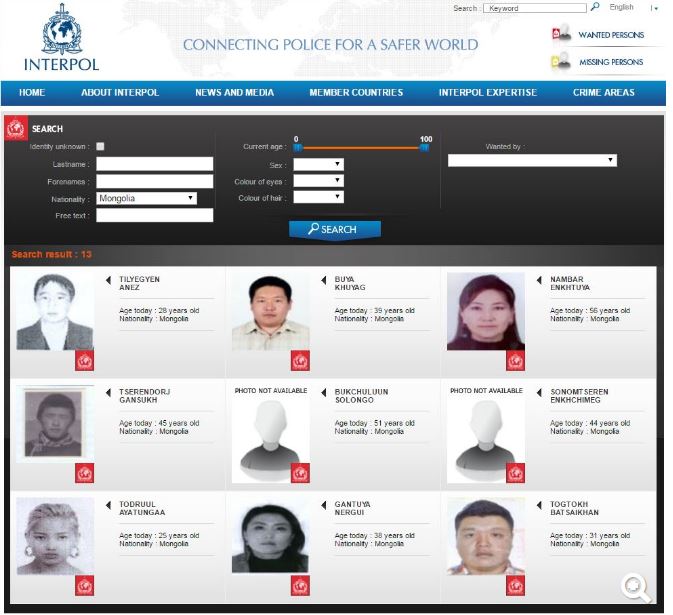The width and height of the screenshot is (673, 615).
Task: Open NAMBAR ENKHTUYA record name
Action: point(570,283)
